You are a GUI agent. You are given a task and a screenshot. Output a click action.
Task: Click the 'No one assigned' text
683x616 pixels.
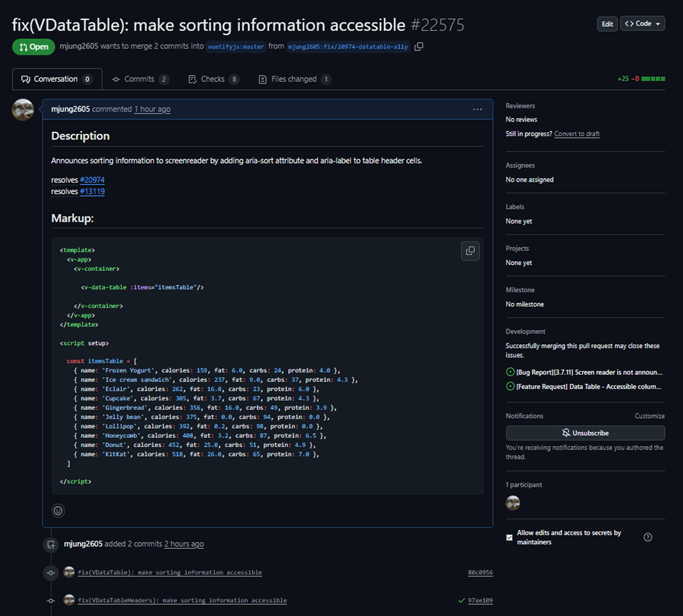click(x=529, y=179)
